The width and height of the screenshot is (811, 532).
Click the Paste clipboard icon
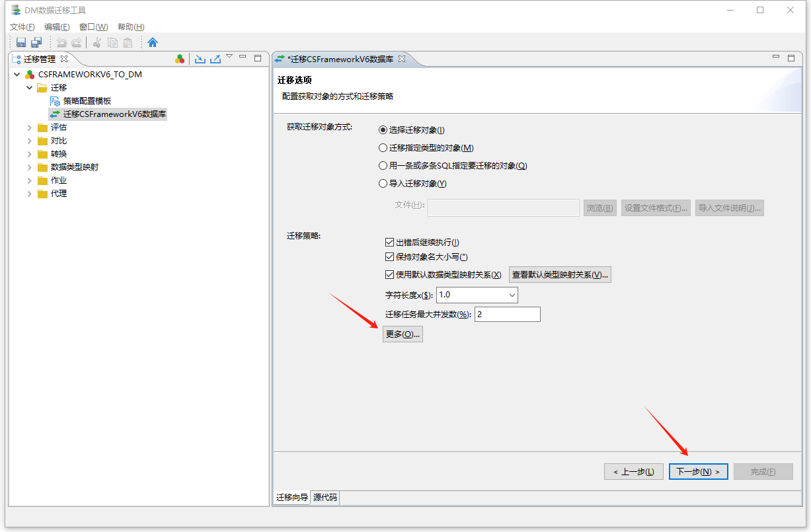(128, 42)
